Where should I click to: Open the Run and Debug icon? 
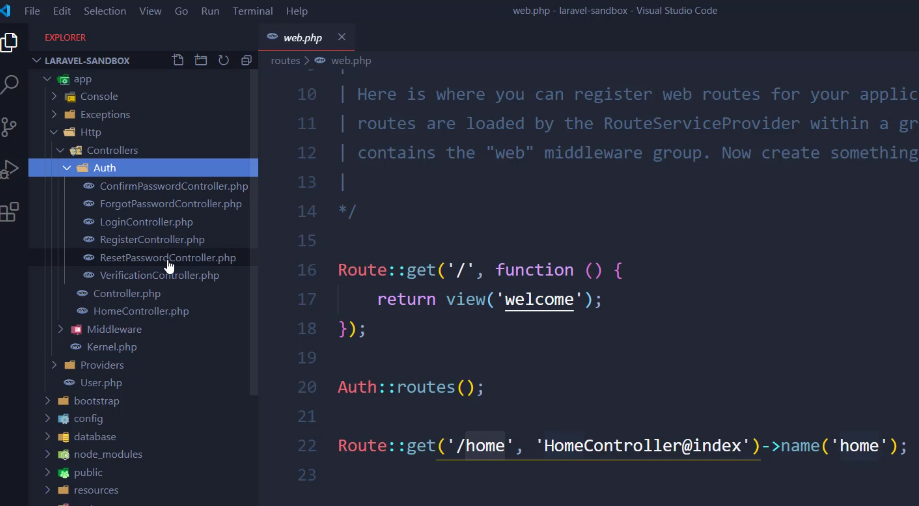10,168
